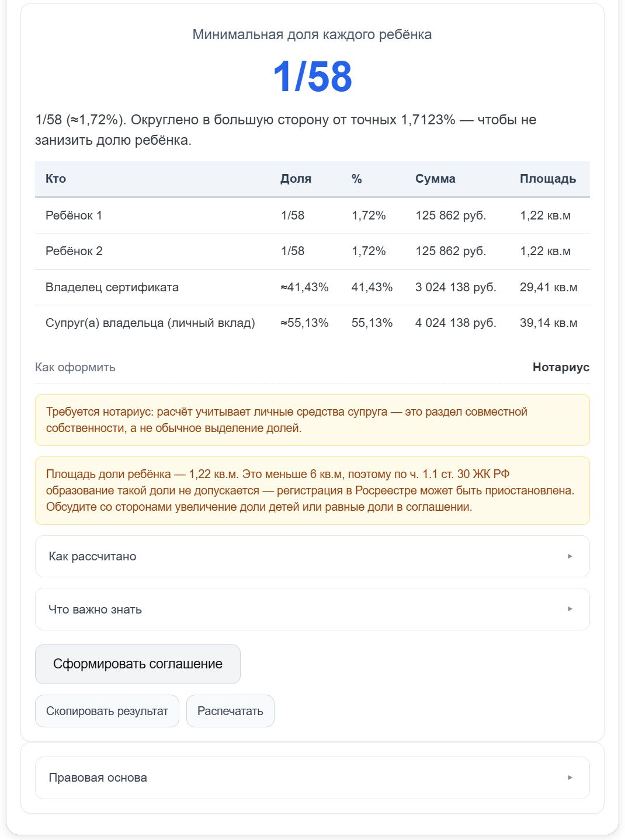This screenshot has width=625, height=840.
Task: Click the 'Распечатать' button
Action: click(x=230, y=711)
